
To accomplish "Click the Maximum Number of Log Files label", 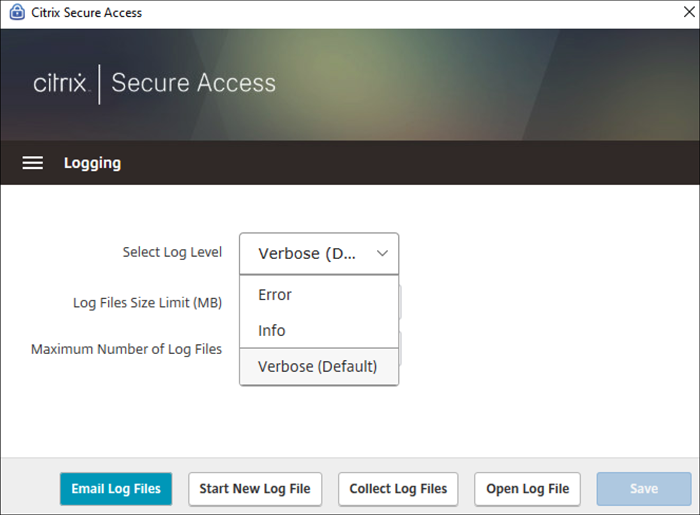I will tap(126, 349).
